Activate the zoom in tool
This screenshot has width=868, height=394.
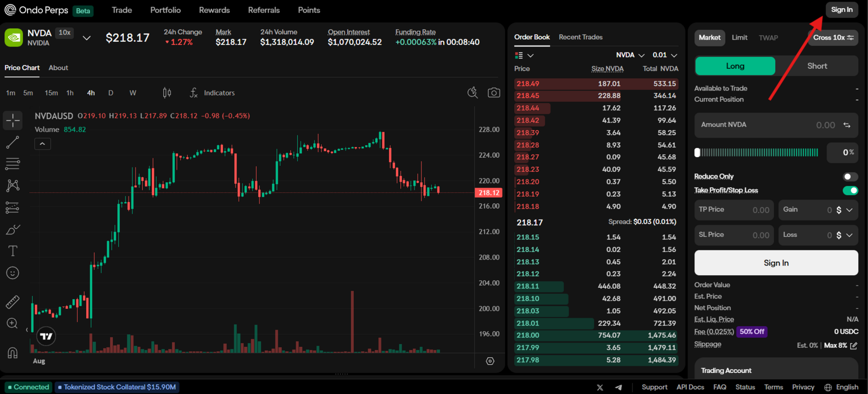(x=12, y=324)
